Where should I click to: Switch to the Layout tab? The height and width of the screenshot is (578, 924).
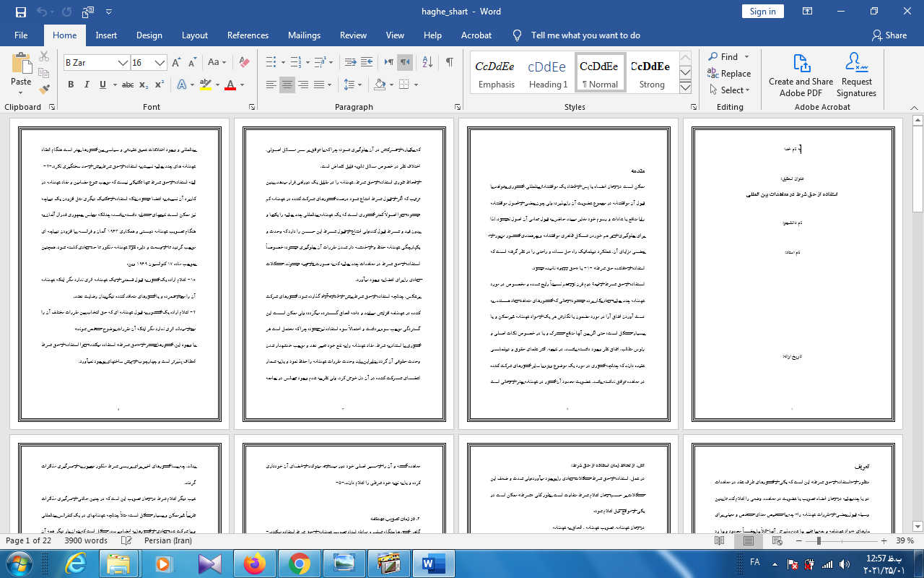(x=194, y=35)
